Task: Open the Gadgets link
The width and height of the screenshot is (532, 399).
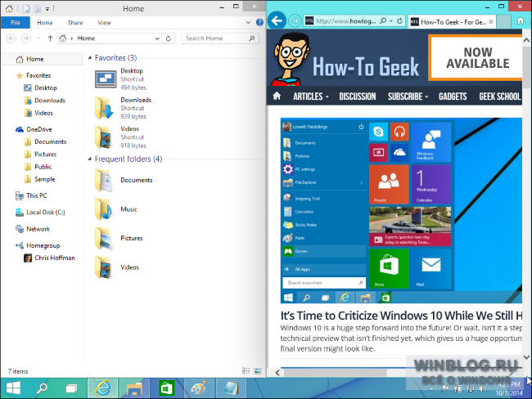Action: pyautogui.click(x=453, y=96)
